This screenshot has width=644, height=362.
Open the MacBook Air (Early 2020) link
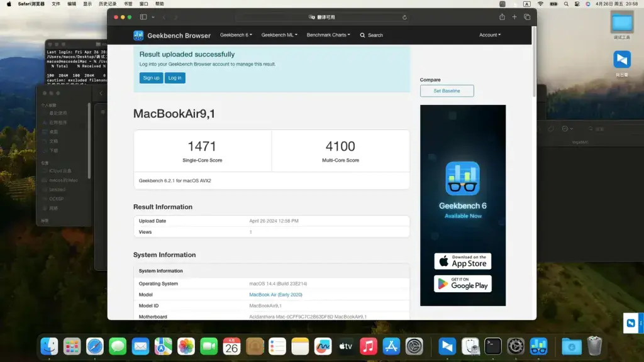(x=275, y=295)
